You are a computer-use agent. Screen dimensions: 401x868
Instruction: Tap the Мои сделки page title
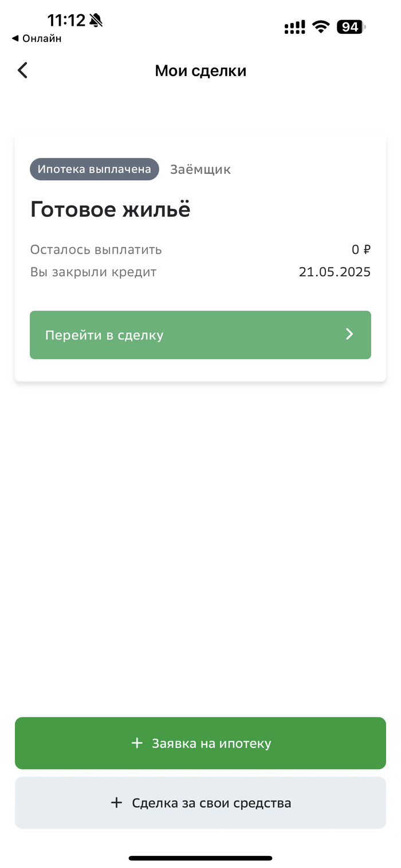pyautogui.click(x=200, y=71)
